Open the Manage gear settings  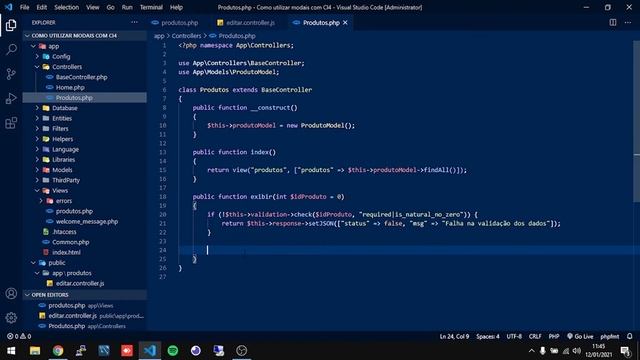click(11, 318)
